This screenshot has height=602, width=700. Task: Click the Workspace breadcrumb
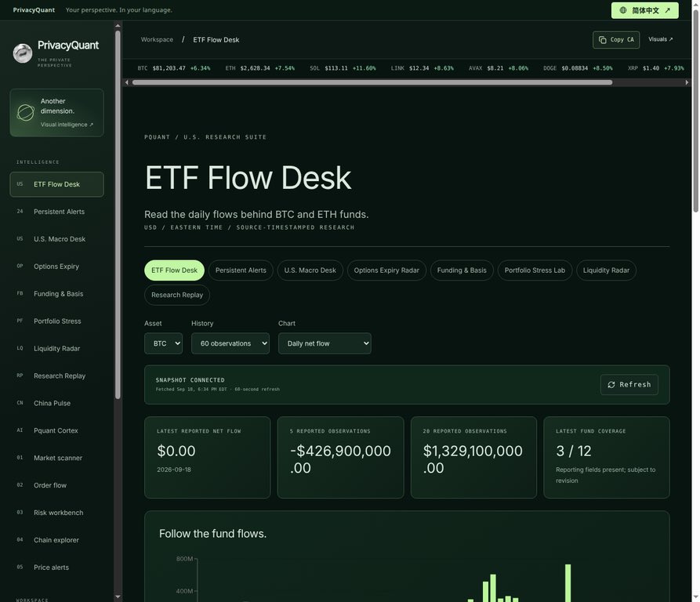tap(157, 40)
